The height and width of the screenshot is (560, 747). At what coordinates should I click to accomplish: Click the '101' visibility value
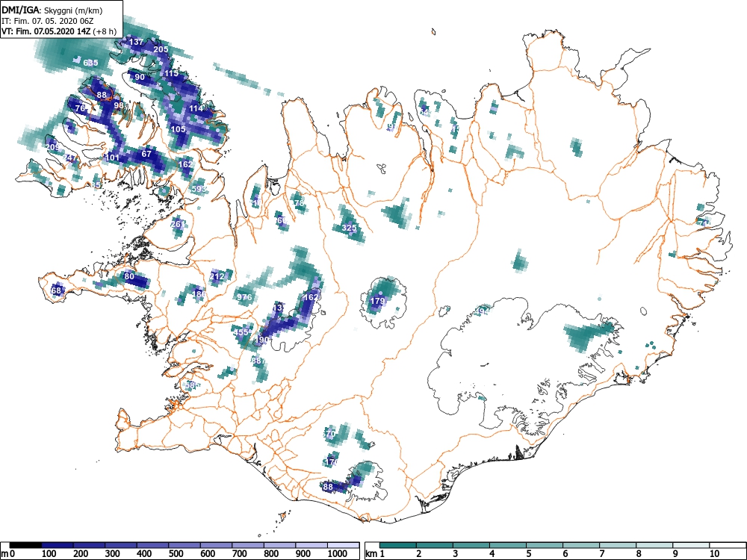tap(113, 158)
